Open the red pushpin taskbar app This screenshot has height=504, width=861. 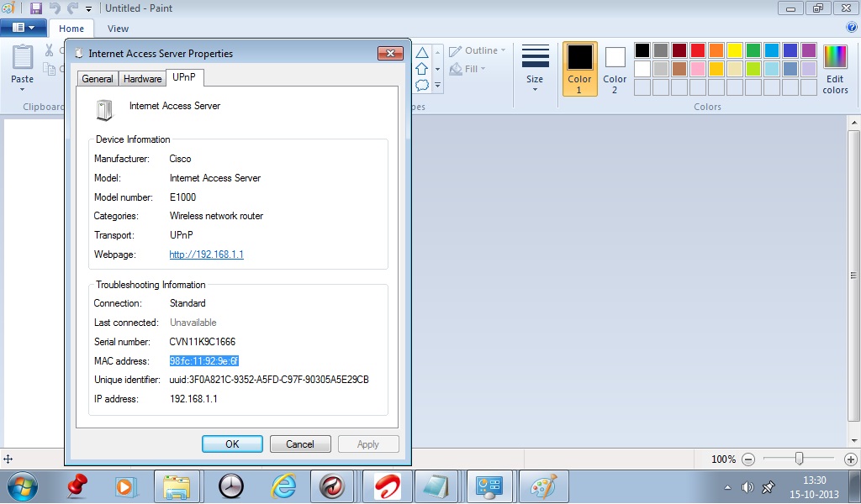pyautogui.click(x=77, y=486)
